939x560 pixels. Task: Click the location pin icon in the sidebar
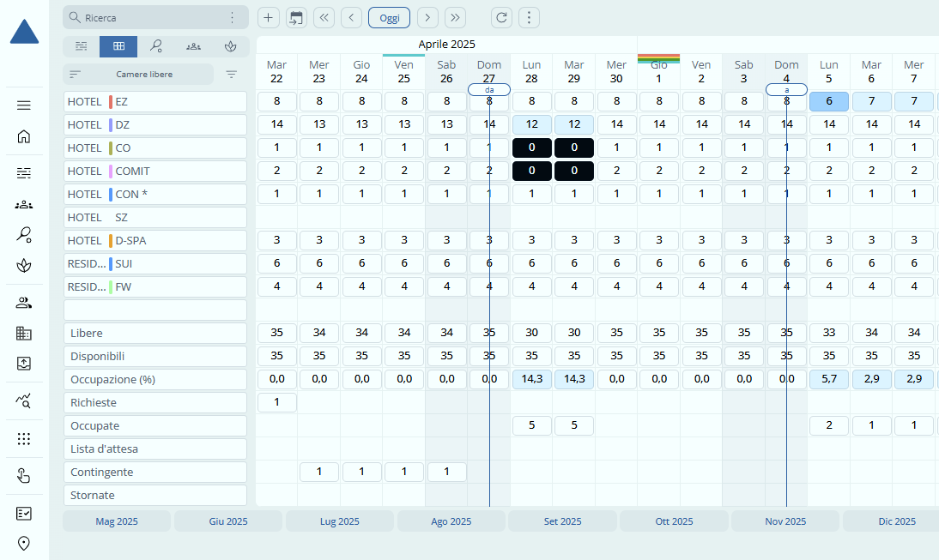click(24, 543)
